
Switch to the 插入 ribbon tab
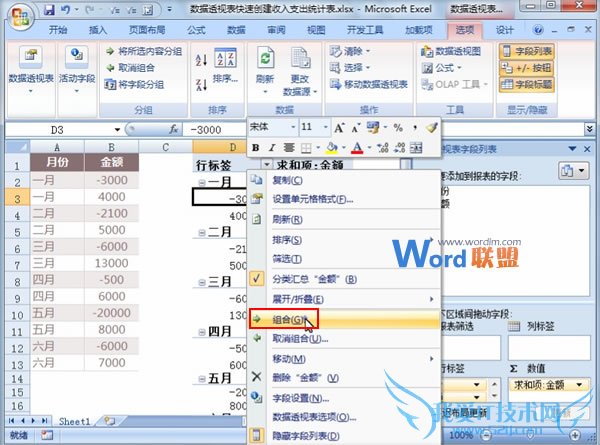point(98,30)
